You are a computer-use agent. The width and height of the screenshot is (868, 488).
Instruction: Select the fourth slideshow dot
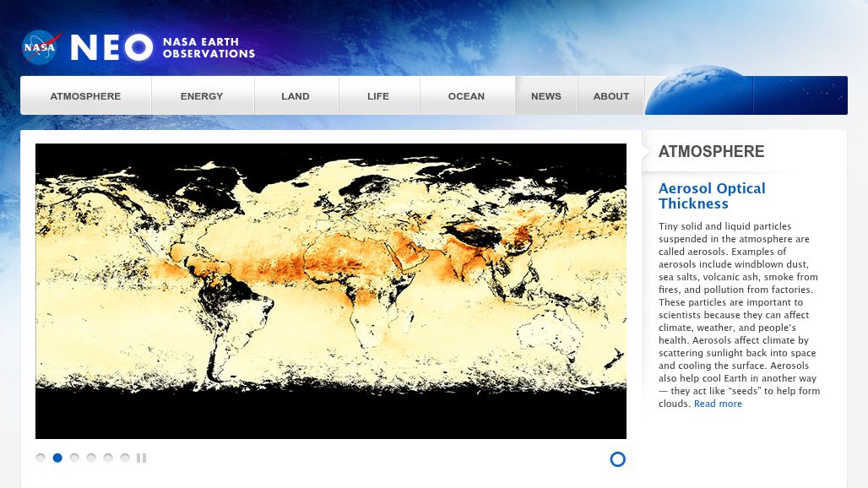click(91, 458)
